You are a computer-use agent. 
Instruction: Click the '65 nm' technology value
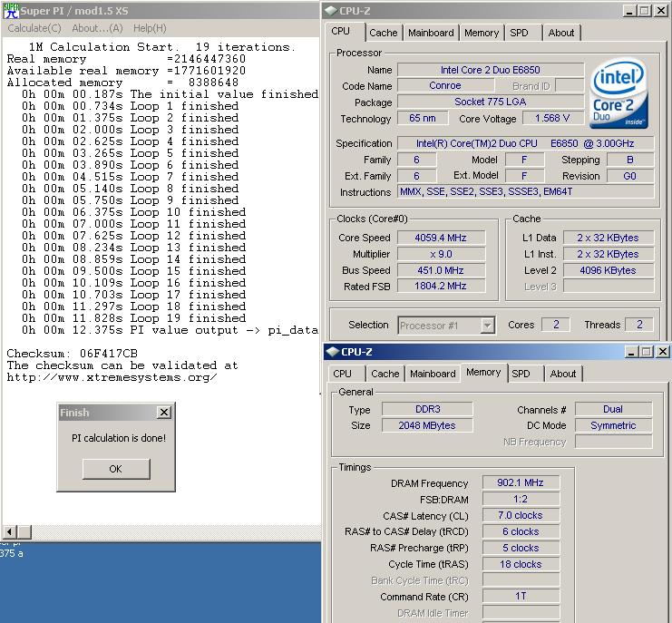423,118
